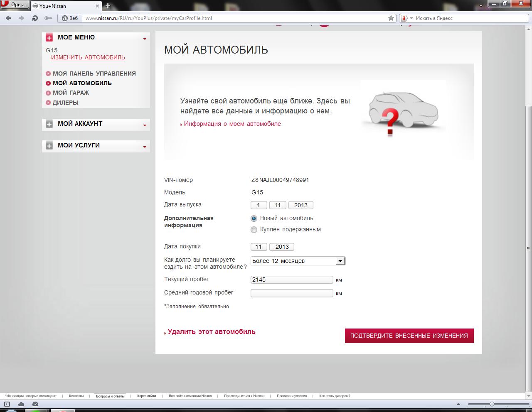532x412 pixels.
Task: Click ПОДТВЕРДИТЕ ВНЕСЕННЫЕ ИЗМЕНЕНИЯ button
Action: tap(409, 336)
